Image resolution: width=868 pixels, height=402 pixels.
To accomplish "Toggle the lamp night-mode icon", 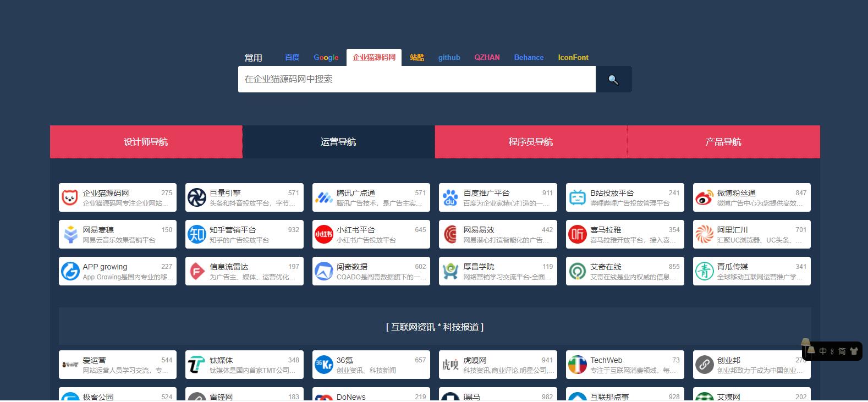I will (x=807, y=348).
